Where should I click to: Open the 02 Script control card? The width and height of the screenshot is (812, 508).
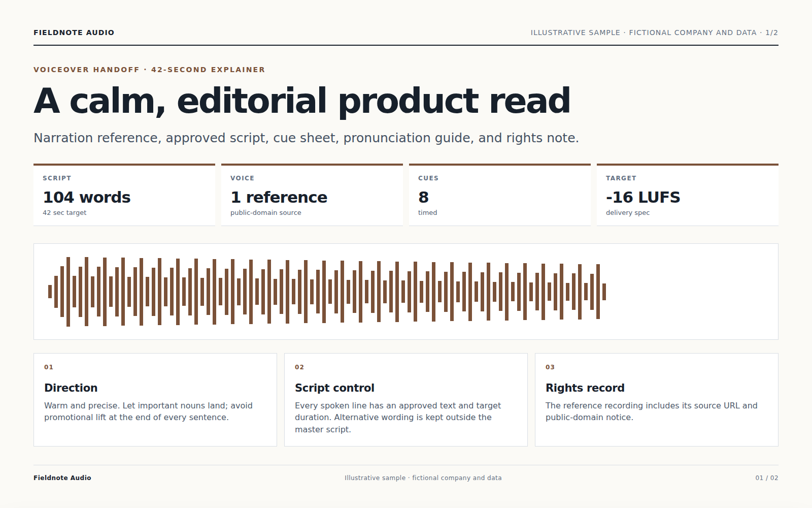[x=406, y=400]
